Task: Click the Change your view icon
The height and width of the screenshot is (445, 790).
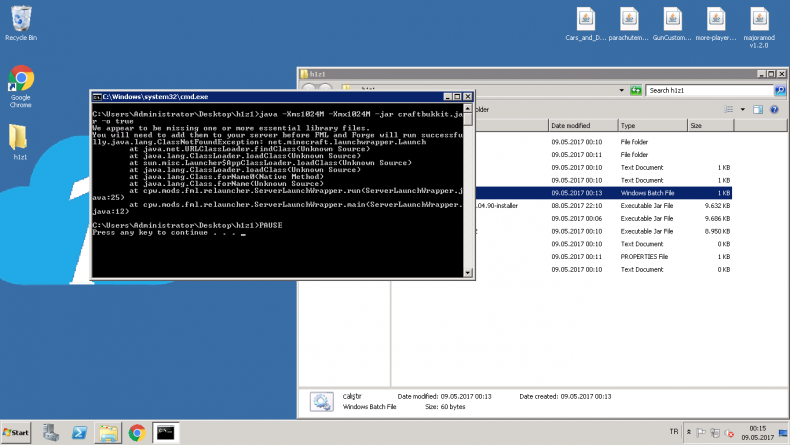Action: click(729, 109)
